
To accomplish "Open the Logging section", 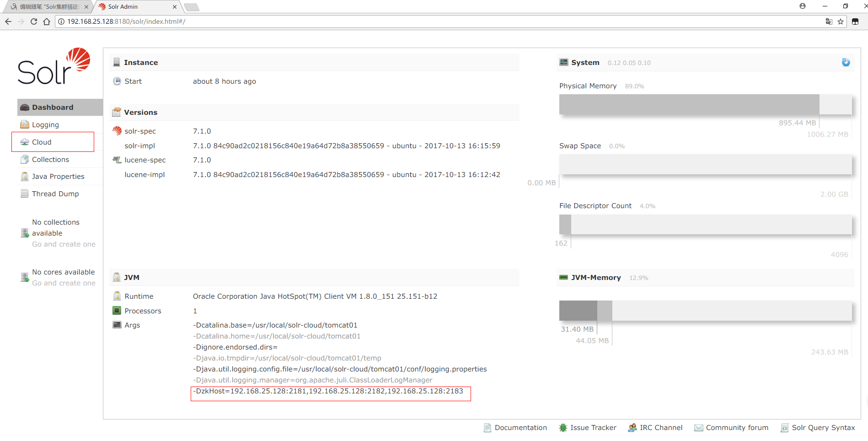I will pyautogui.click(x=45, y=124).
